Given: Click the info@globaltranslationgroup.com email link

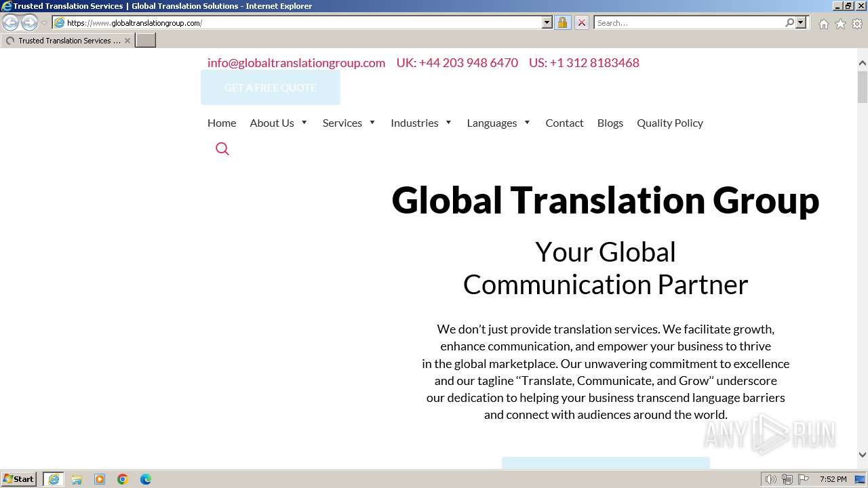Looking at the screenshot, I should (x=296, y=62).
